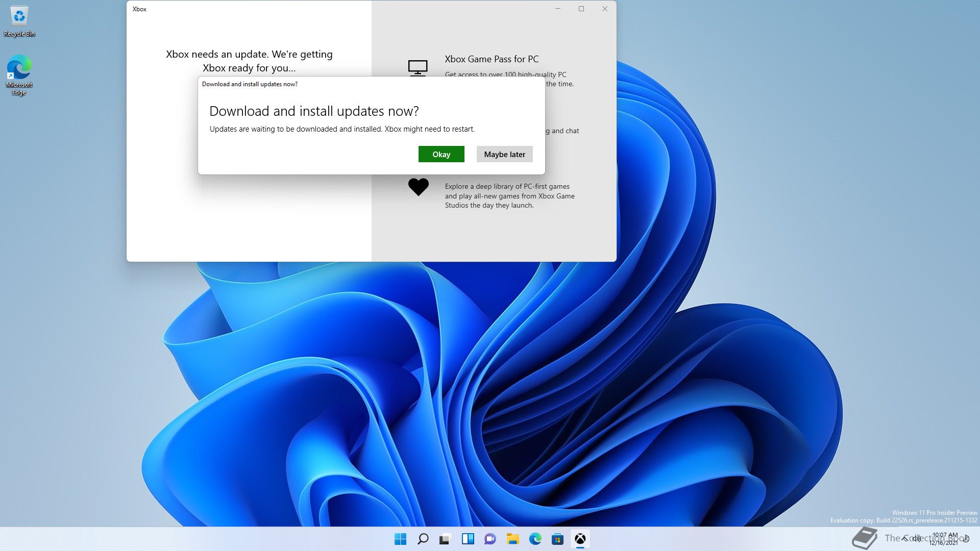Open the Windows Start menu
980x551 pixels.
pos(401,539)
